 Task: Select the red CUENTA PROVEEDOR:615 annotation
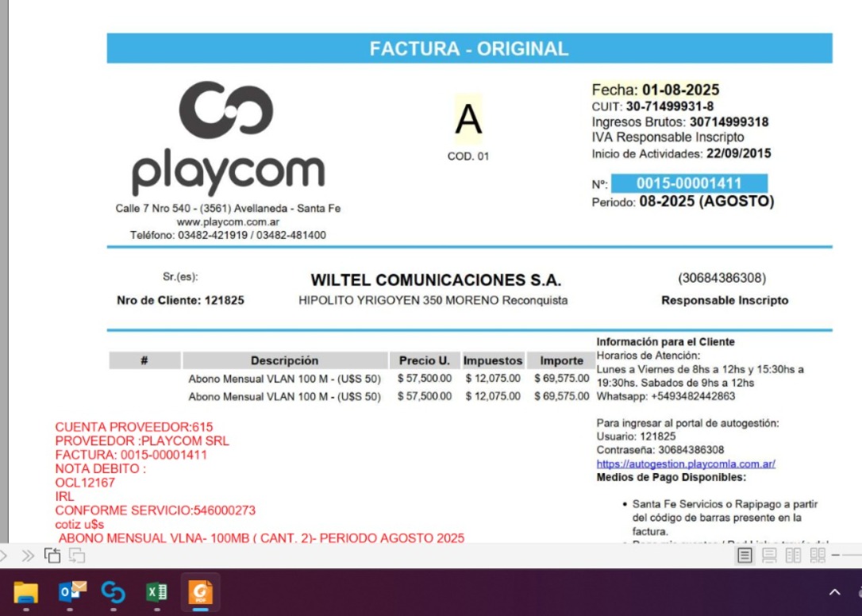click(134, 427)
